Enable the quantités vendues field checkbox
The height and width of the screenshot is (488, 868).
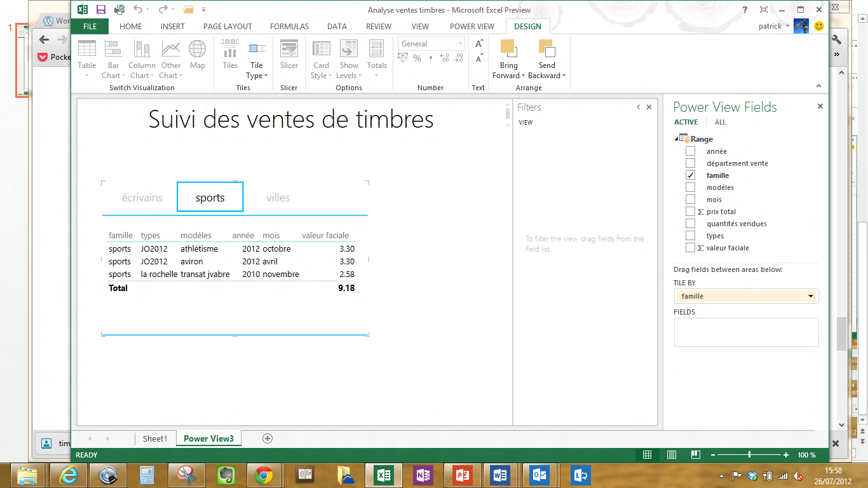(x=690, y=224)
